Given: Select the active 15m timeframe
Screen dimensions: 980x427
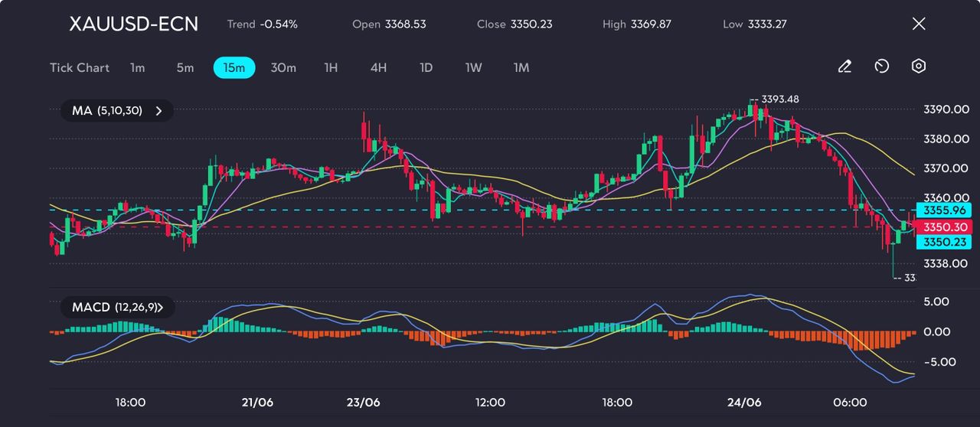Looking at the screenshot, I should (234, 68).
